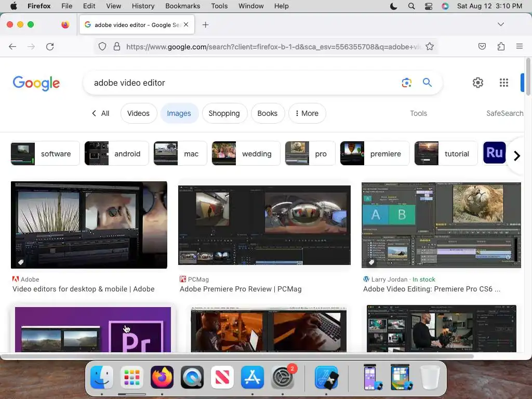Viewport: 532px width, 399px height.
Task: Open the History menu
Action: point(143,6)
